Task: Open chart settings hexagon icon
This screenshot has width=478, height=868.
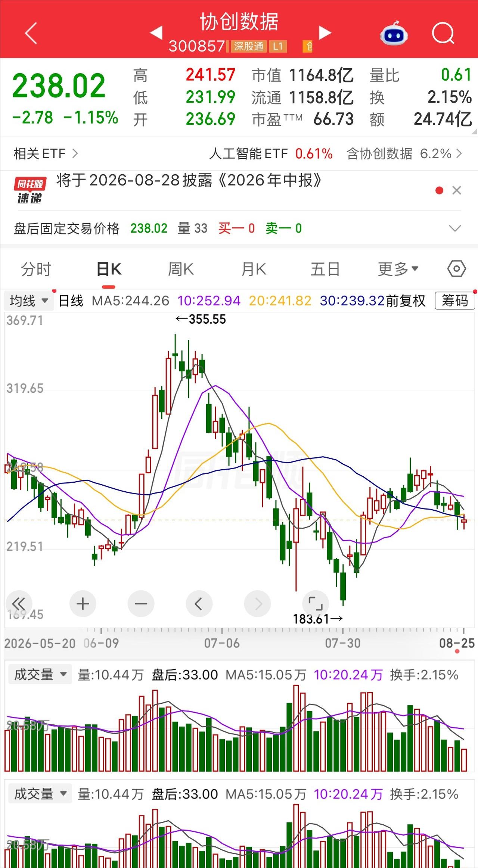Action: (x=456, y=269)
